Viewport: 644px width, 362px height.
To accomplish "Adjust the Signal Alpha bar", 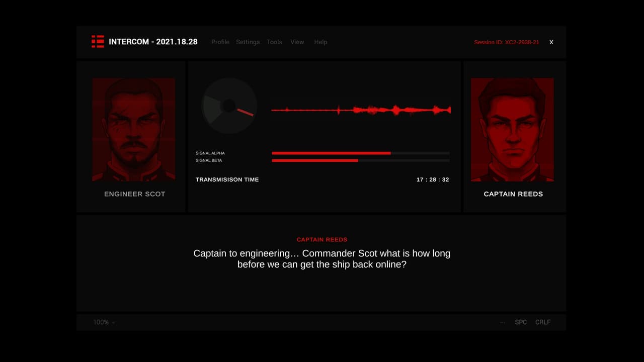I will [x=361, y=153].
